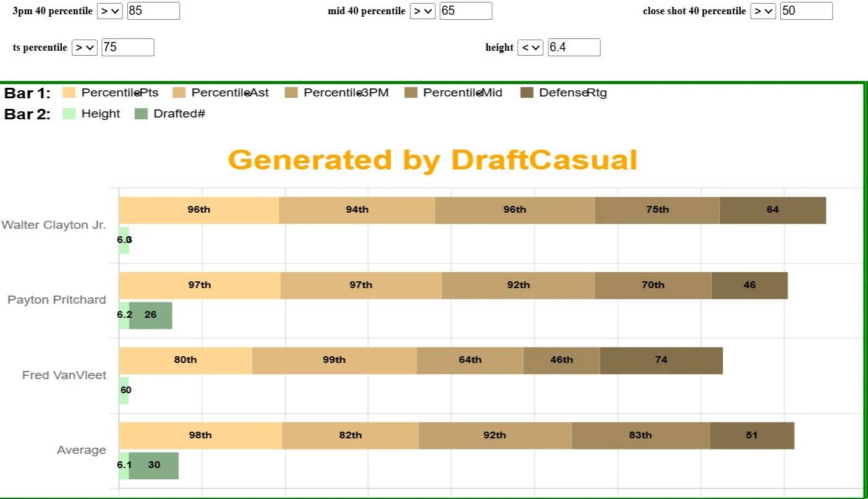Screen dimensions: 868x499
Task: Open the mid 40 percentile operator dropdown
Action: click(x=423, y=11)
